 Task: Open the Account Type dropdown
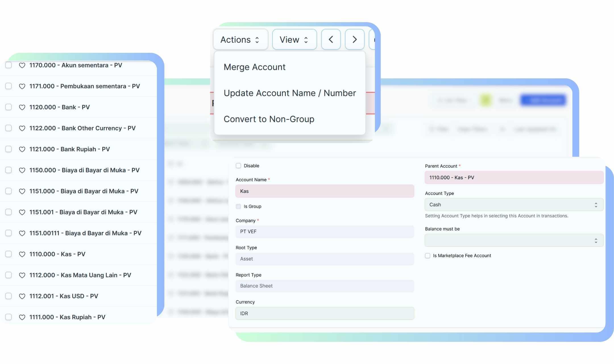tap(514, 205)
